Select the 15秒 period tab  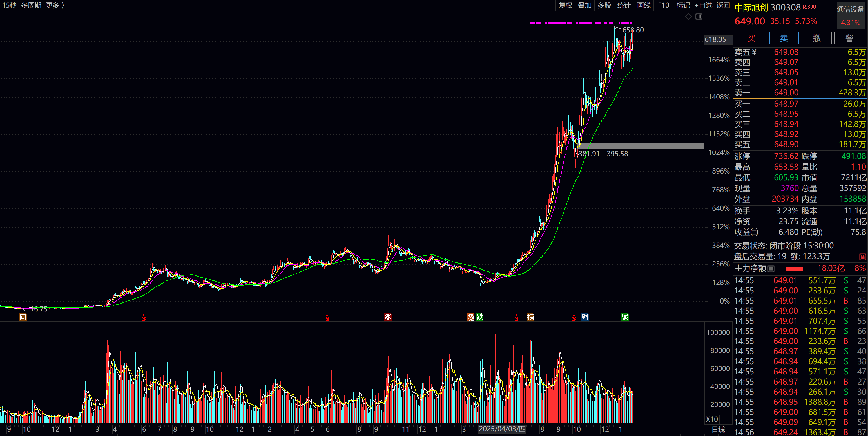(x=9, y=5)
